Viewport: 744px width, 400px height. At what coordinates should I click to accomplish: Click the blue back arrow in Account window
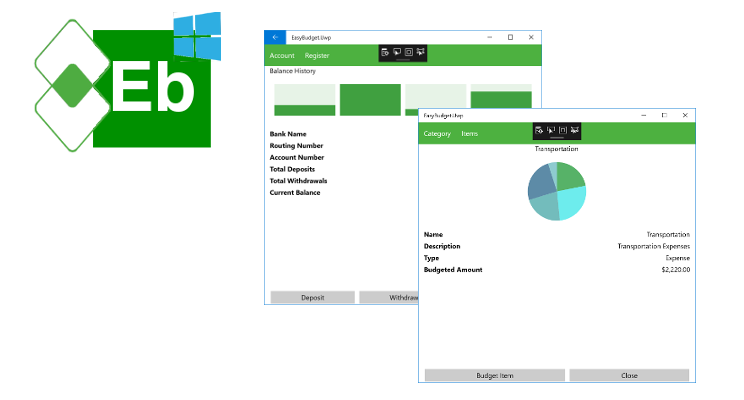(275, 37)
